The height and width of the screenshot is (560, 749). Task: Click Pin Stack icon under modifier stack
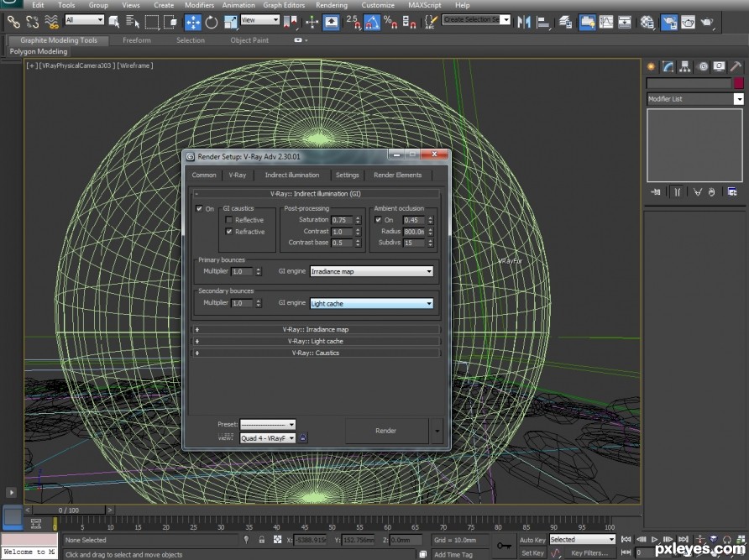[x=655, y=192]
